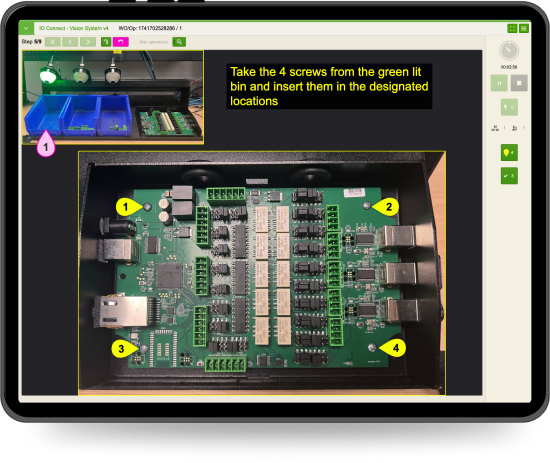Image resolution: width=550 pixels, height=463 pixels.
Task: Go to first step button
Action: pos(53,42)
